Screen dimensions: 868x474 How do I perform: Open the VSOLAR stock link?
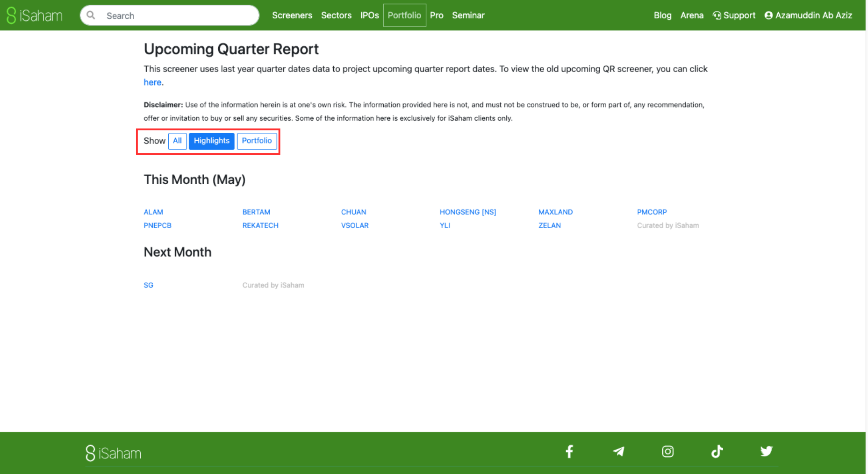(x=355, y=225)
